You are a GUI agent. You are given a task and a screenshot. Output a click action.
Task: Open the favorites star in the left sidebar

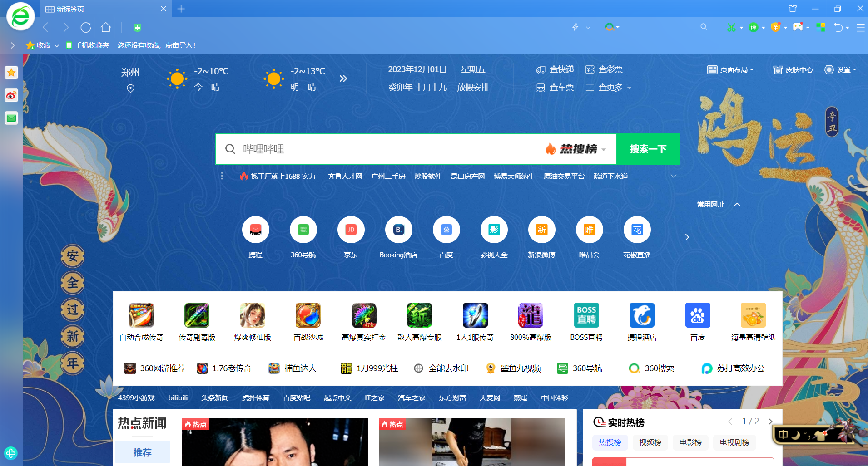point(11,73)
